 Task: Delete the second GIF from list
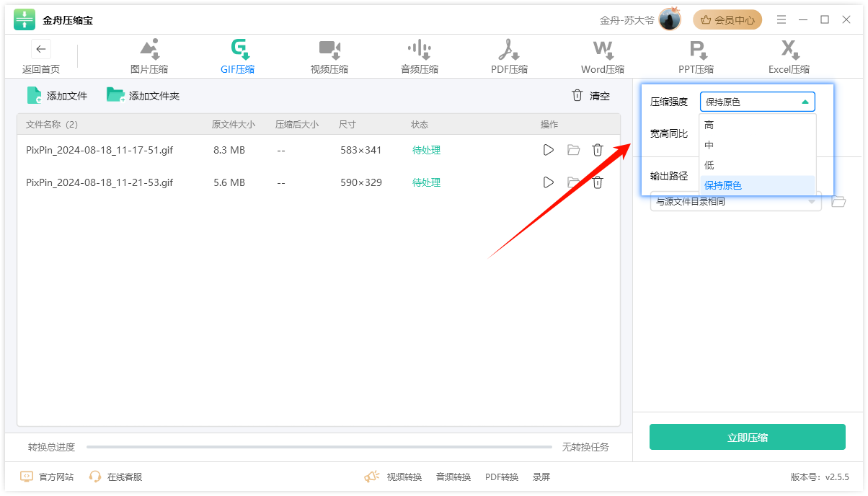(598, 182)
